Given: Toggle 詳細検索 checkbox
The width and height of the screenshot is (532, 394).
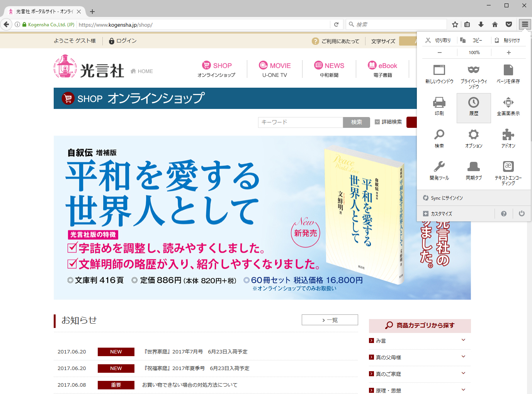Looking at the screenshot, I should (x=377, y=122).
